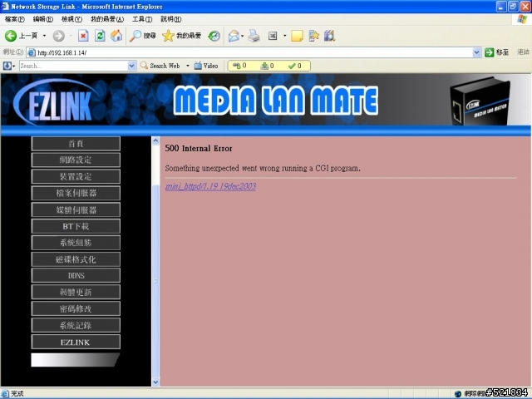Open 系統組態 system configuration
Image resolution: width=532 pixels, height=399 pixels.
[76, 243]
